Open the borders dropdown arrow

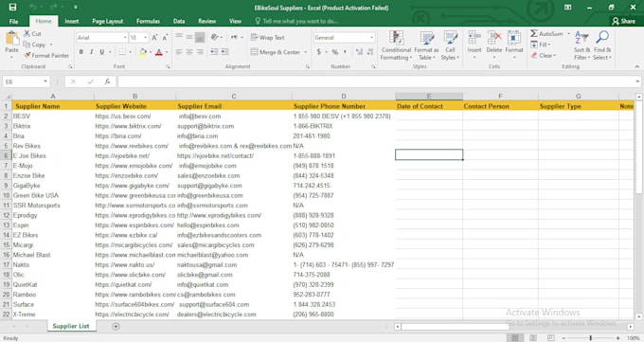130,52
